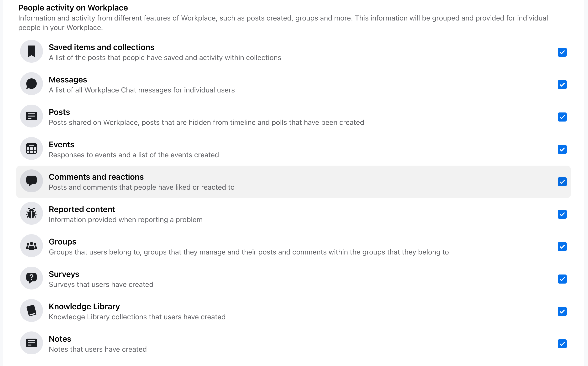Click the Saved items bookmark icon
The image size is (588, 366).
[31, 51]
